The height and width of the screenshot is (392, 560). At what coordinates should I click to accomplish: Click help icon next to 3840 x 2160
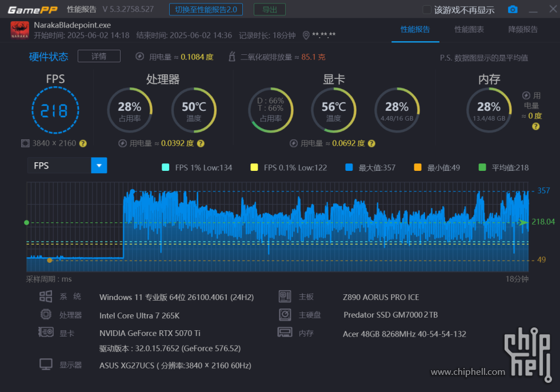click(83, 143)
